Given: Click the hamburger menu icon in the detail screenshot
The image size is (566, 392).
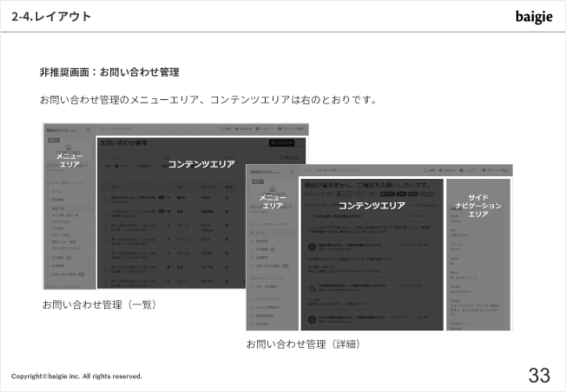Looking at the screenshot, I should (x=292, y=172).
